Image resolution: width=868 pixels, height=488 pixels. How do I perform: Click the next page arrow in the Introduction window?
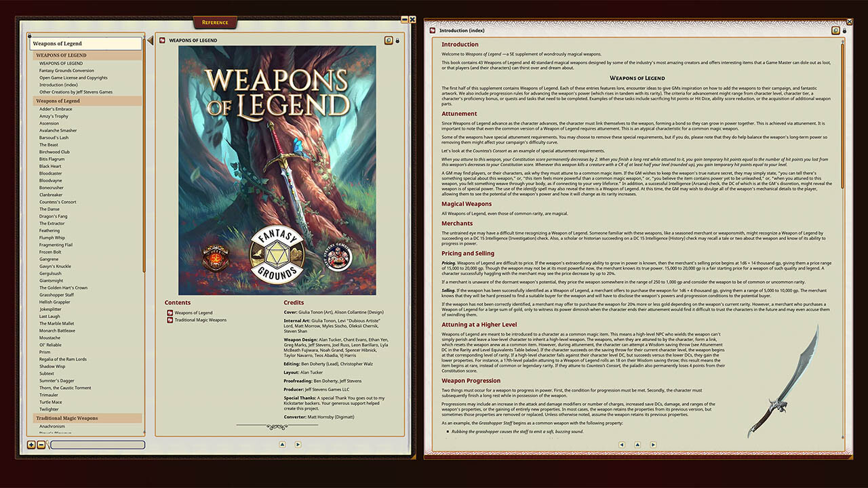pos(653,445)
